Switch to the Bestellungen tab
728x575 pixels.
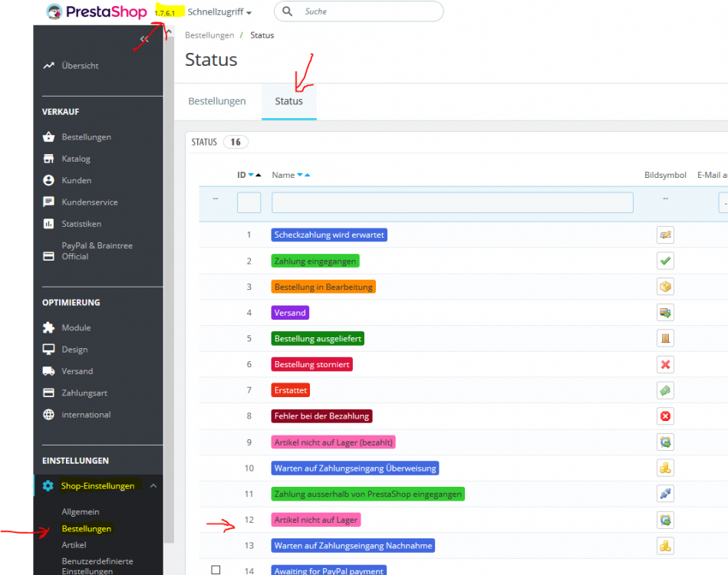click(217, 101)
